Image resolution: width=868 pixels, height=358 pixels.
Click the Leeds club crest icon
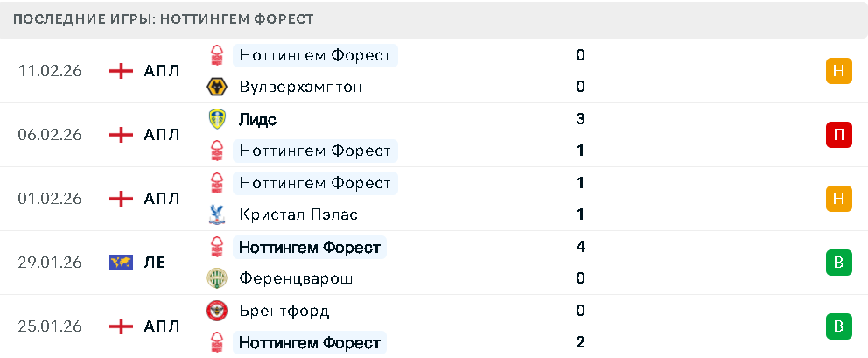(x=216, y=118)
